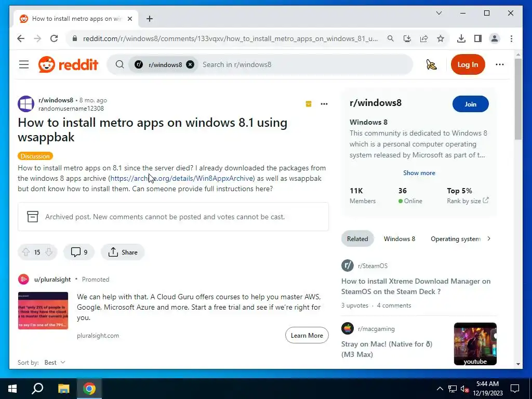Open post options three-dot menu
Image resolution: width=532 pixels, height=399 pixels.
pyautogui.click(x=324, y=104)
